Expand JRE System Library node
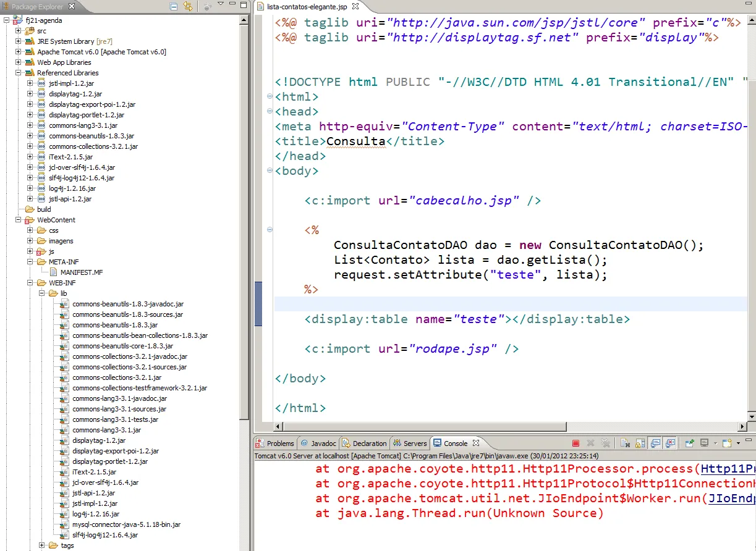Image resolution: width=756 pixels, height=551 pixels. point(19,41)
